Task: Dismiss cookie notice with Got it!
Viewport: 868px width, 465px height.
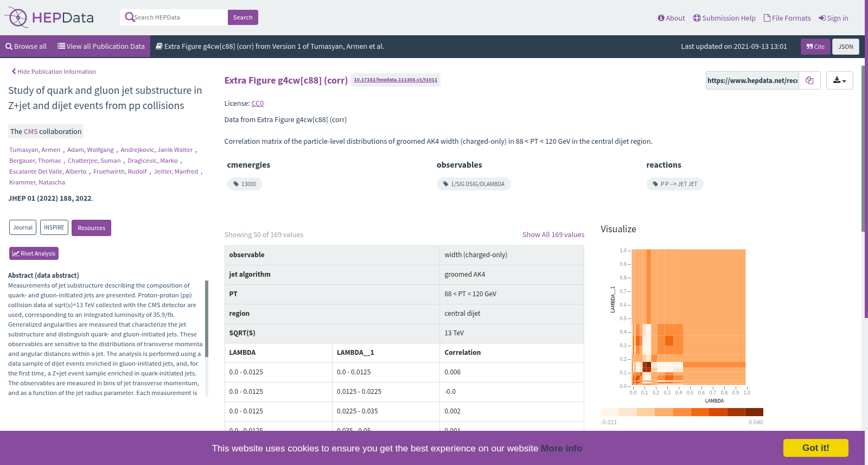Action: (x=816, y=448)
